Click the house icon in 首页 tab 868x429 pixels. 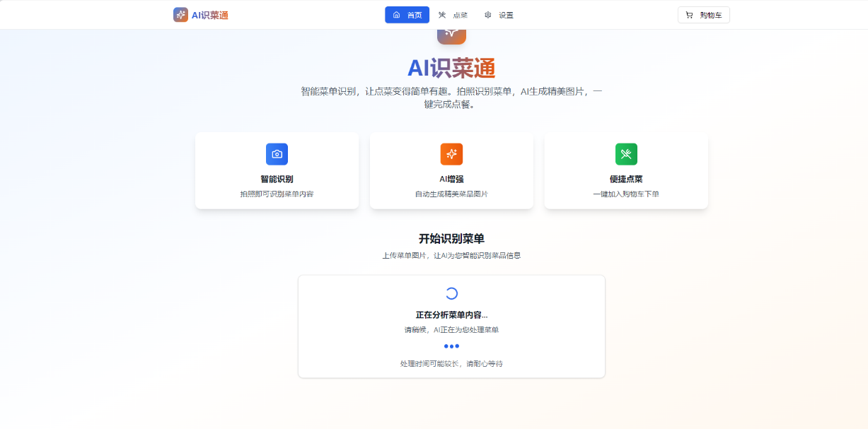(x=396, y=15)
